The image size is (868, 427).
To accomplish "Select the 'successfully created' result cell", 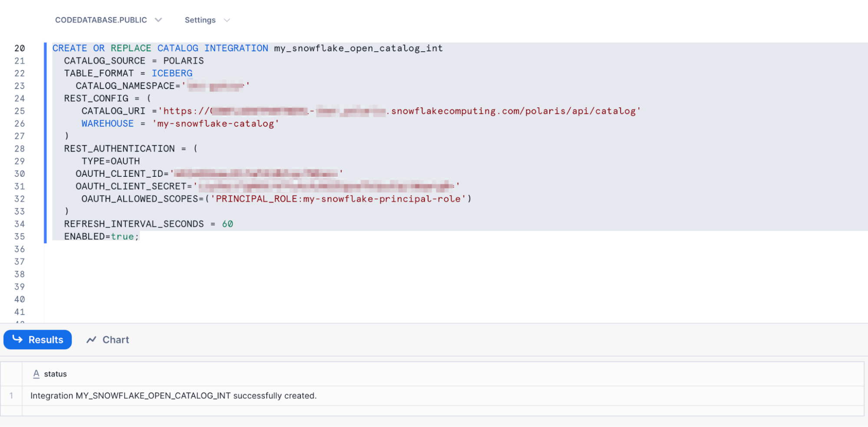I will (x=173, y=396).
